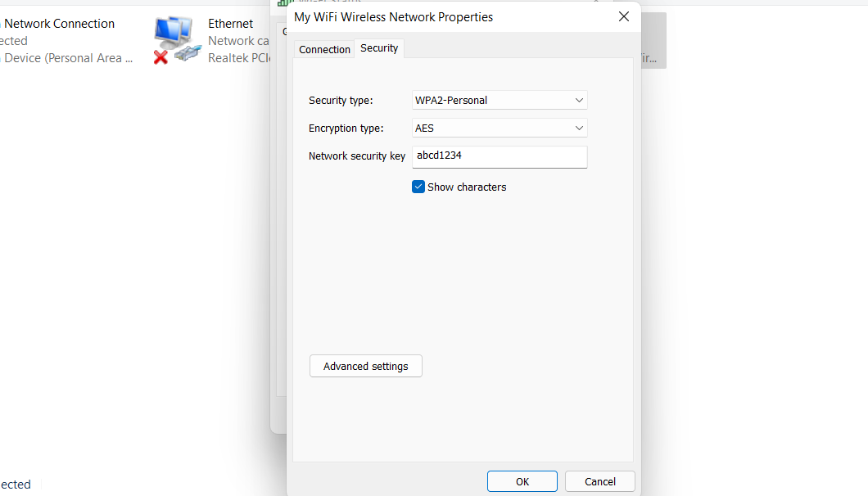Select the Security tab

click(x=378, y=47)
